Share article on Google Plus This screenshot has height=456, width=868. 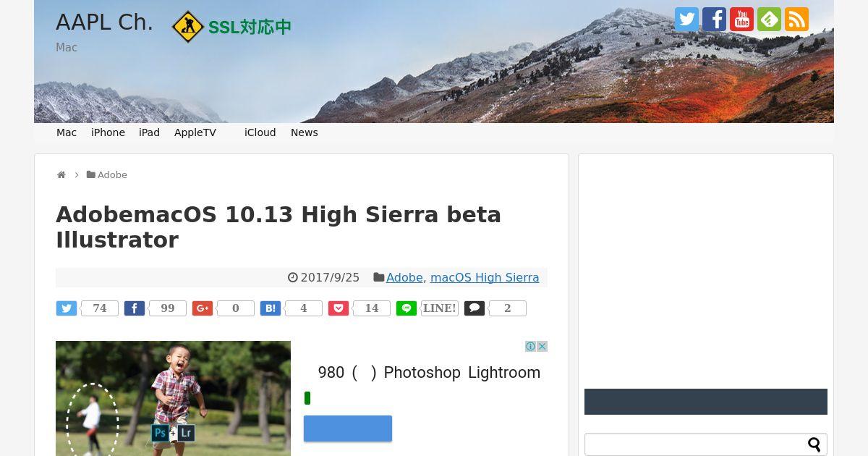click(203, 308)
